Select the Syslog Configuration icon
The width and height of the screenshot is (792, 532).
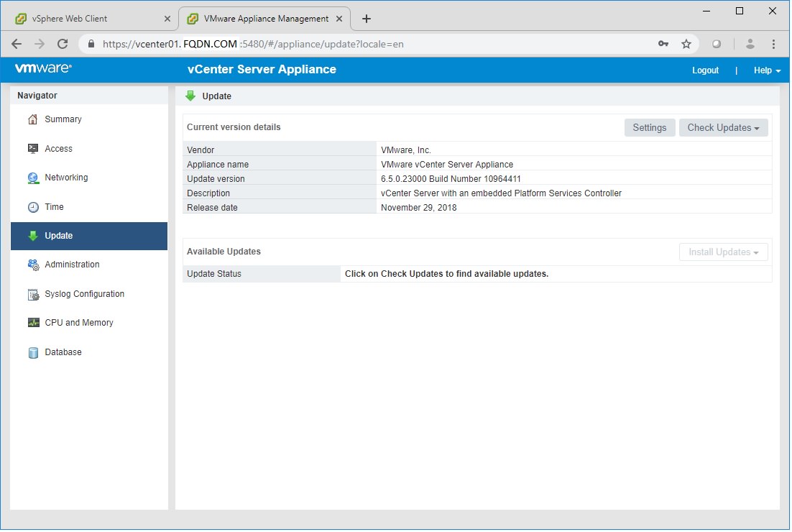click(x=33, y=295)
